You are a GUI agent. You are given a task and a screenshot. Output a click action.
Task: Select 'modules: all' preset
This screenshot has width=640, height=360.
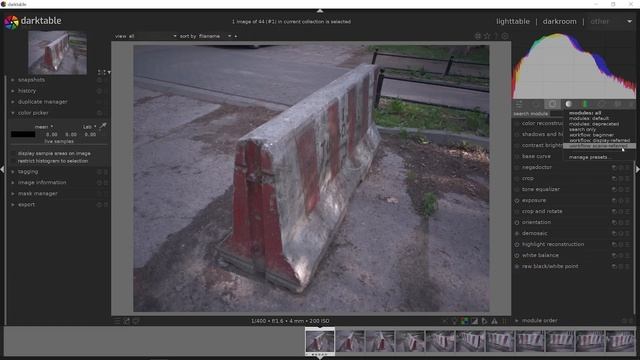coord(585,113)
